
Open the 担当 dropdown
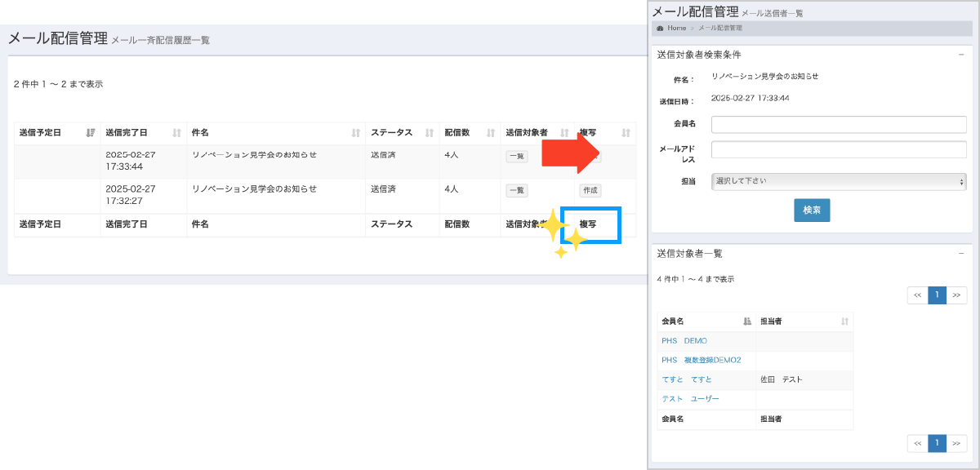pos(839,181)
